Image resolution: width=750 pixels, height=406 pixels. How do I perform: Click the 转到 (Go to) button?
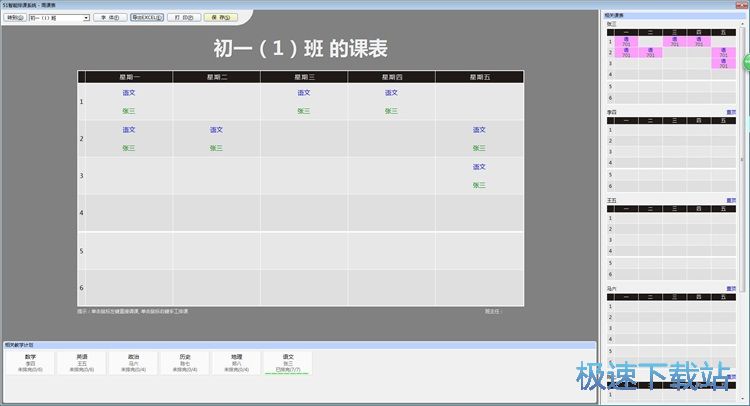pyautogui.click(x=15, y=18)
